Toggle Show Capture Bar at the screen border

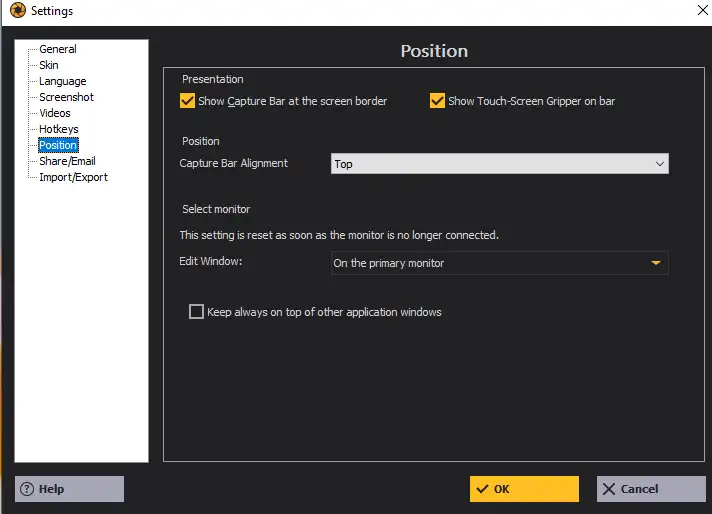click(187, 100)
